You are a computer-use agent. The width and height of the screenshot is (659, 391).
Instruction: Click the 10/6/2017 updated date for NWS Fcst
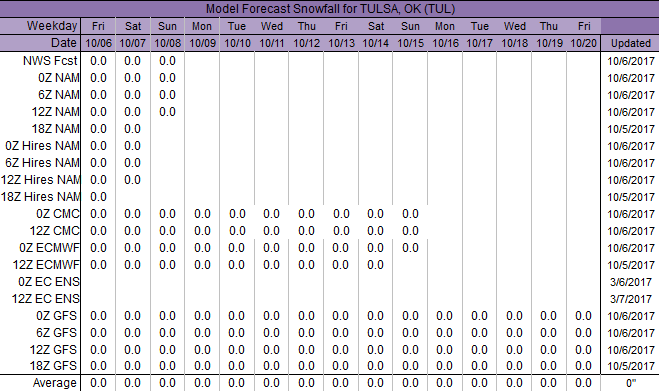[631, 61]
